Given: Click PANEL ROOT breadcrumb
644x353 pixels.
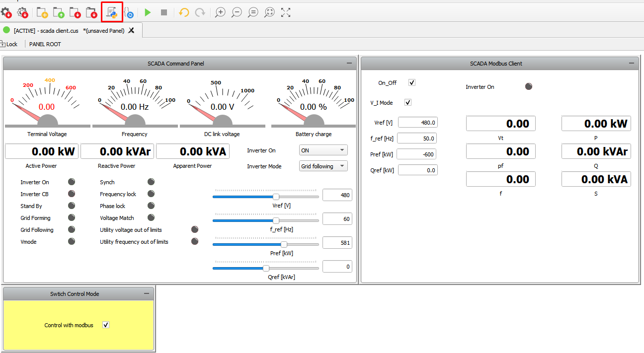Looking at the screenshot, I should (45, 44).
